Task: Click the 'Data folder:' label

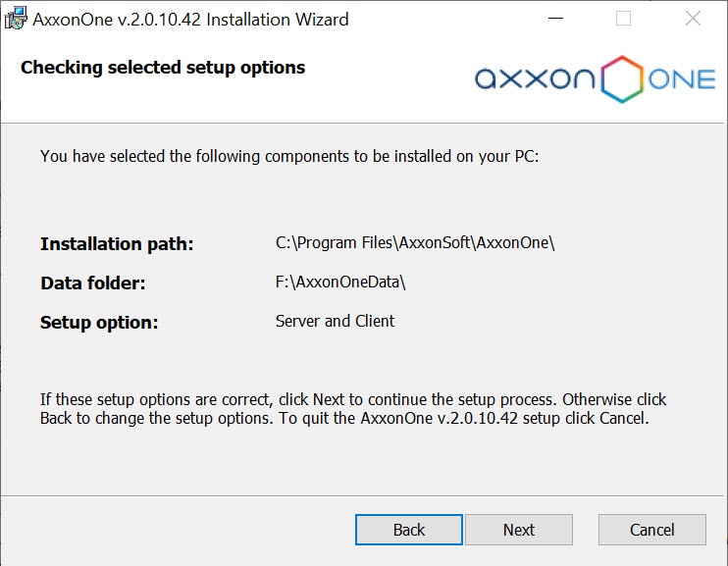Action: pyautogui.click(x=93, y=283)
